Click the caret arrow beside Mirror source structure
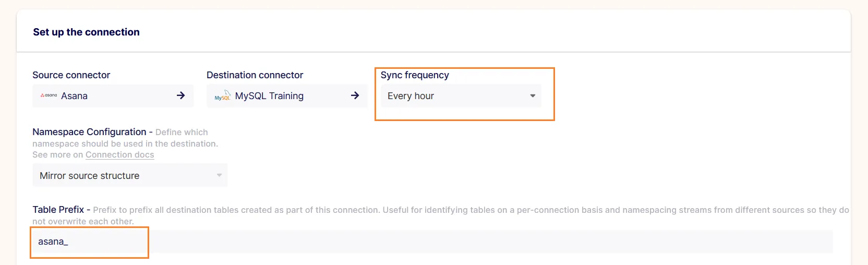Image resolution: width=868 pixels, height=265 pixels. coord(219,175)
